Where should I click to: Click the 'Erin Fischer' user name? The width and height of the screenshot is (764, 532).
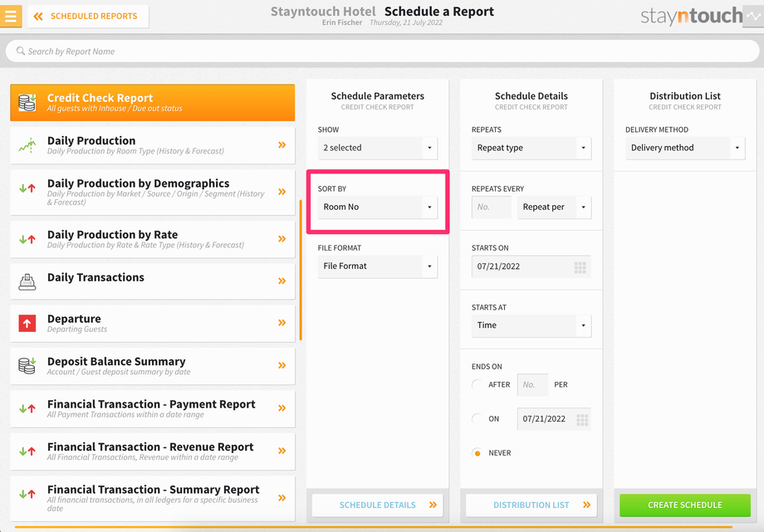point(342,22)
